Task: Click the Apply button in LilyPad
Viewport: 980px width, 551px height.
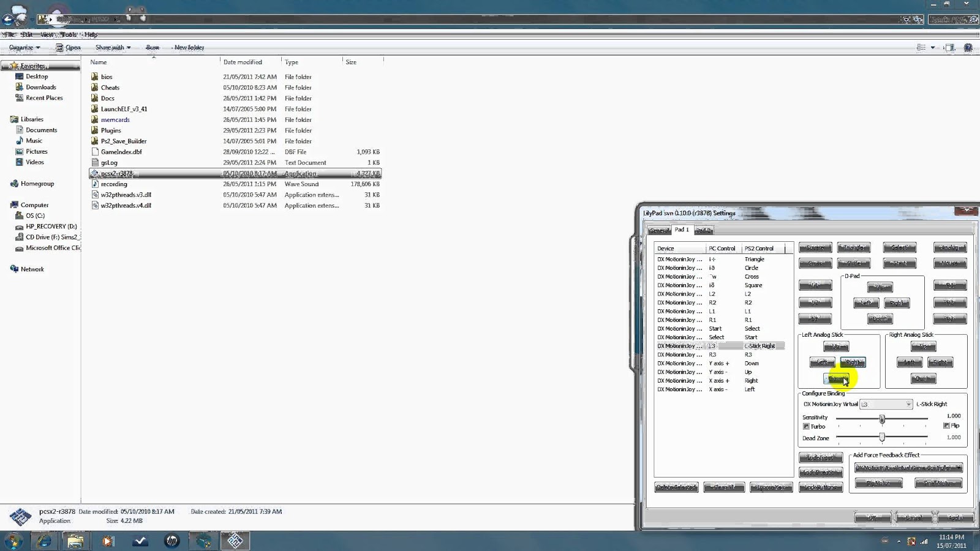Action: coord(956,518)
